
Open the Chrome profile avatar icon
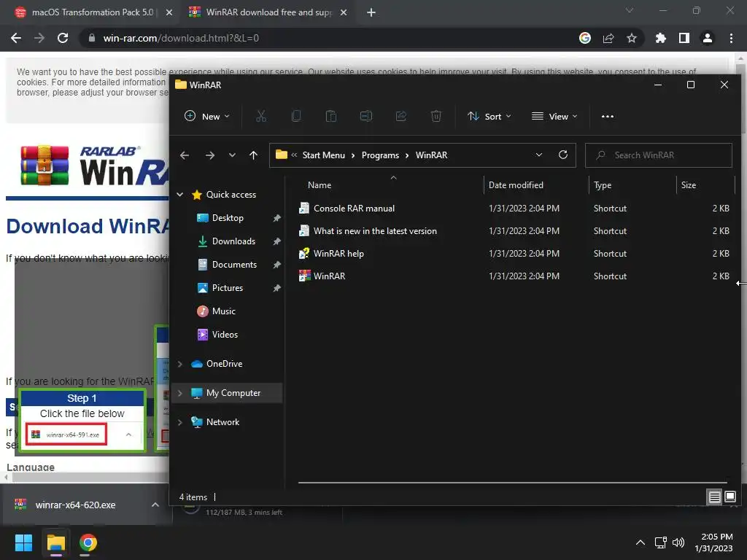pos(708,38)
